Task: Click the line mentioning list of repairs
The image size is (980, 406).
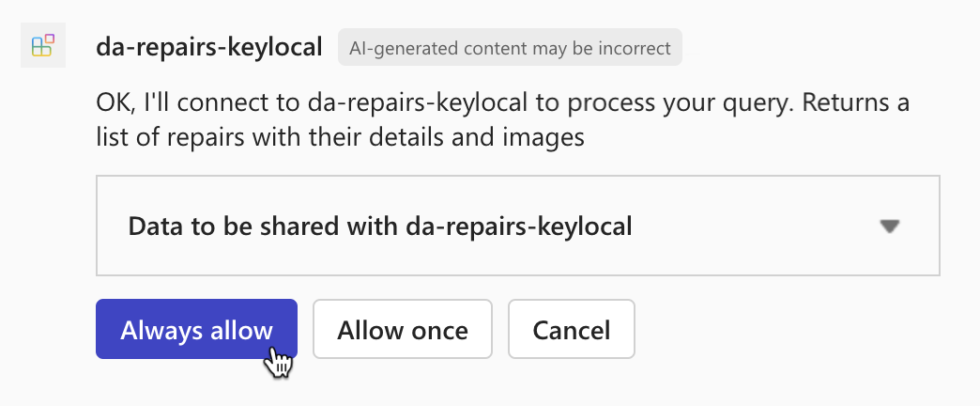Action: coord(340,138)
